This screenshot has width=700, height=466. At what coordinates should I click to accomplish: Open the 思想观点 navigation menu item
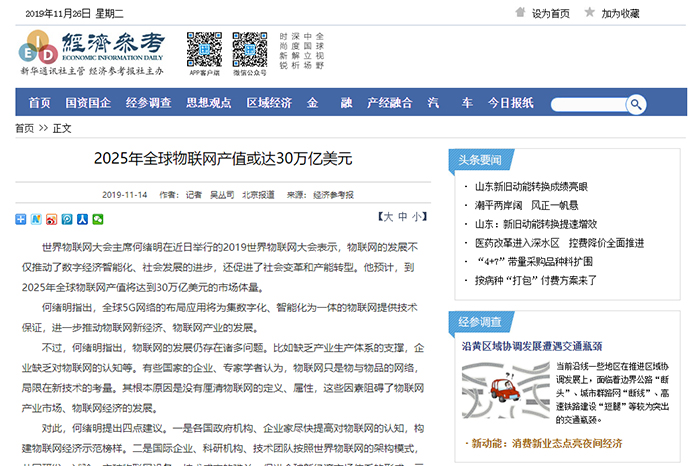coord(209,103)
